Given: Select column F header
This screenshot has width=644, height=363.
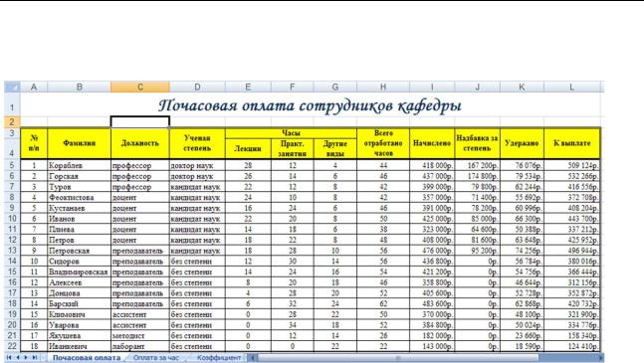Looking at the screenshot, I should 292,87.
